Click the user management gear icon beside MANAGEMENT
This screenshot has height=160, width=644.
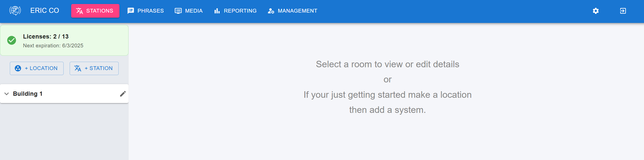tap(271, 11)
